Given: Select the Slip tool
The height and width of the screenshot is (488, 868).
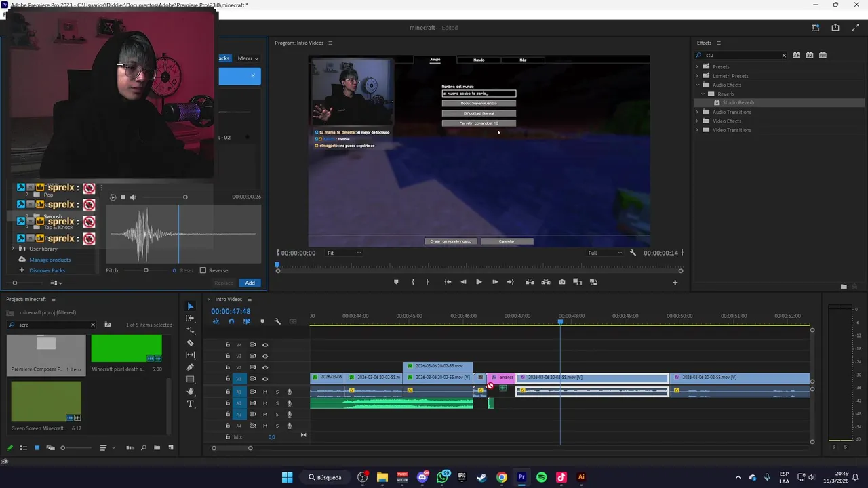Looking at the screenshot, I should tap(190, 355).
